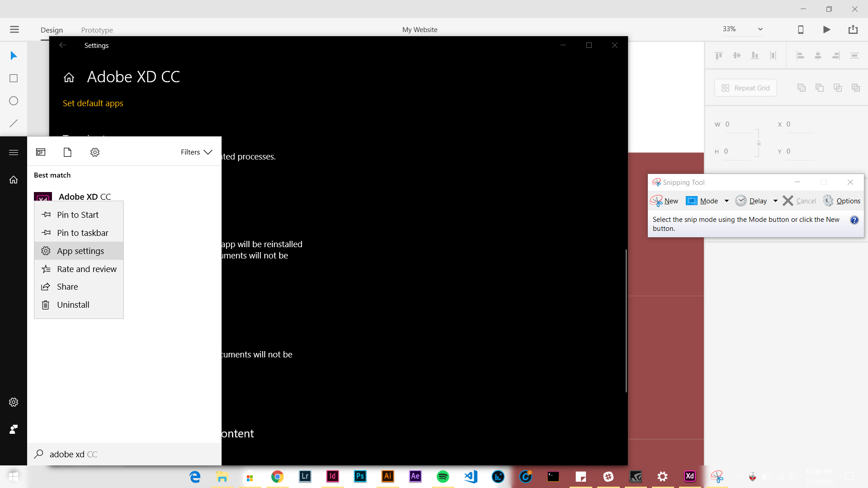Select Uninstall from the context menu
The image size is (868, 488).
click(x=73, y=305)
